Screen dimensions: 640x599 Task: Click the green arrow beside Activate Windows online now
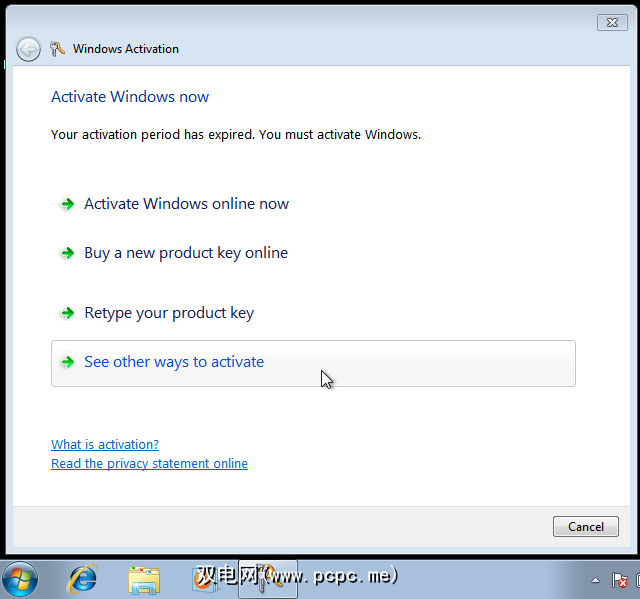[x=67, y=204]
